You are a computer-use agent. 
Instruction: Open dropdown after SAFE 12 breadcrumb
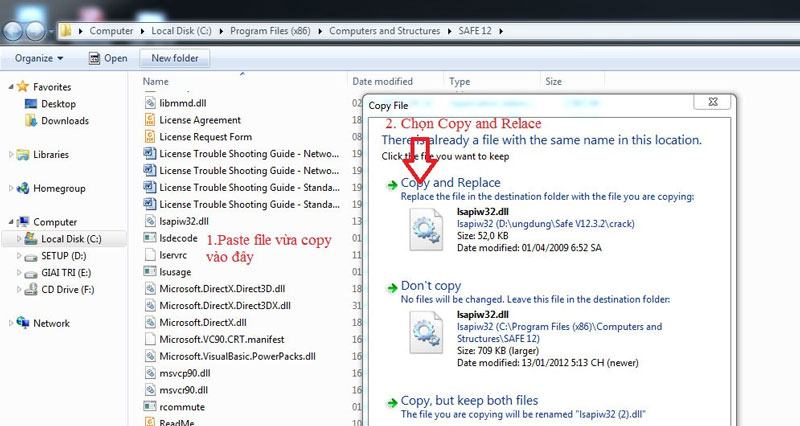[501, 31]
